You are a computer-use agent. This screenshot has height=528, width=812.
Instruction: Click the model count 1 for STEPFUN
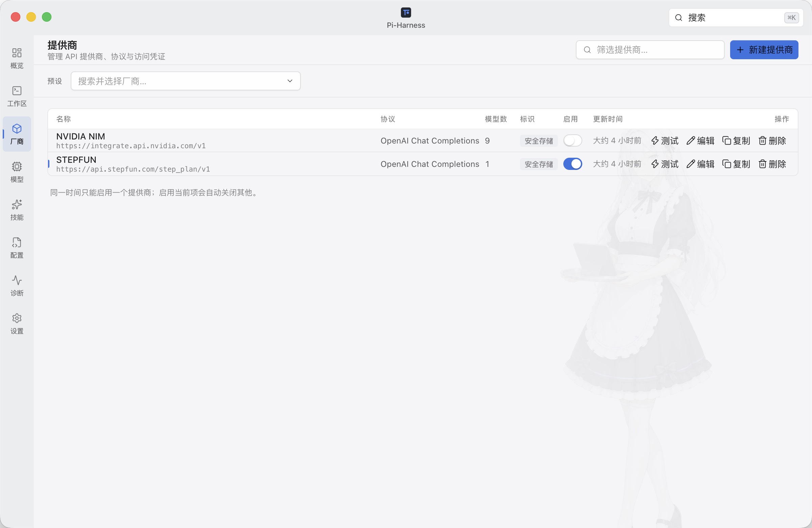[487, 164]
